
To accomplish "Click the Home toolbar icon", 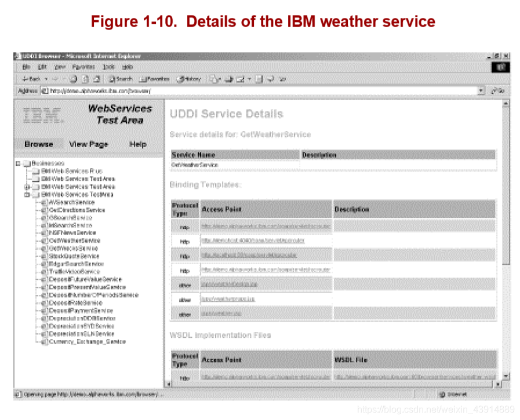I will point(97,79).
